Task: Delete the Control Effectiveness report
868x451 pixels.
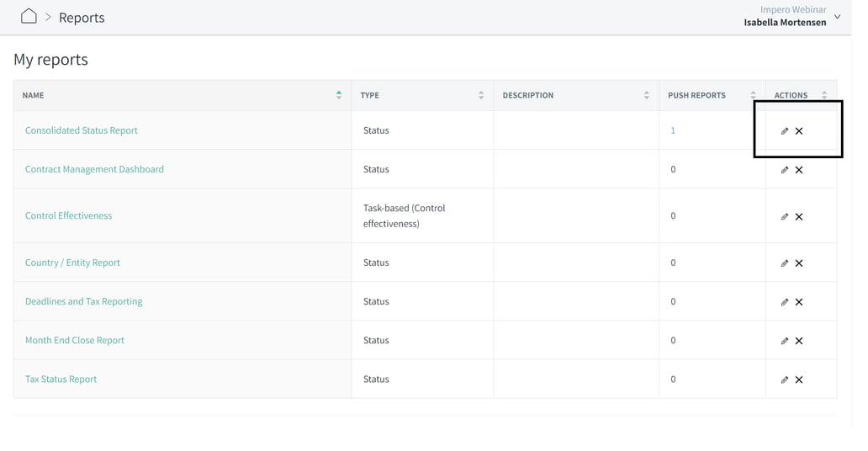Action: pyautogui.click(x=799, y=217)
